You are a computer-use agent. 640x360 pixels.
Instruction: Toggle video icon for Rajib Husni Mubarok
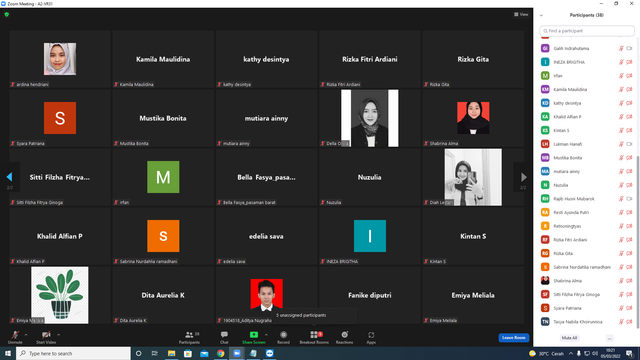tap(629, 199)
